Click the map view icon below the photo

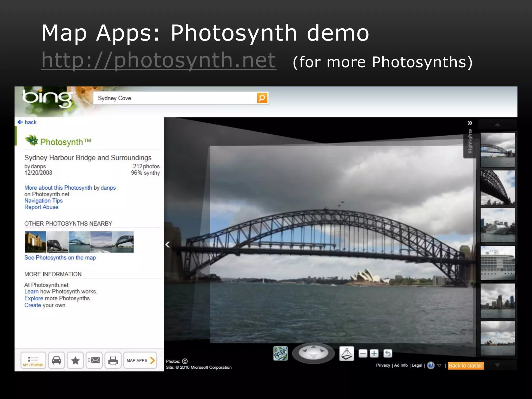coord(281,353)
